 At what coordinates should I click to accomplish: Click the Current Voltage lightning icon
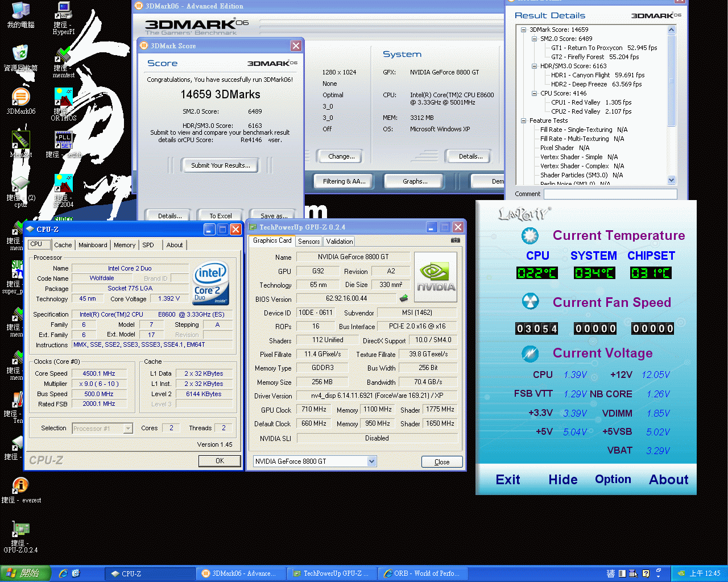click(530, 354)
